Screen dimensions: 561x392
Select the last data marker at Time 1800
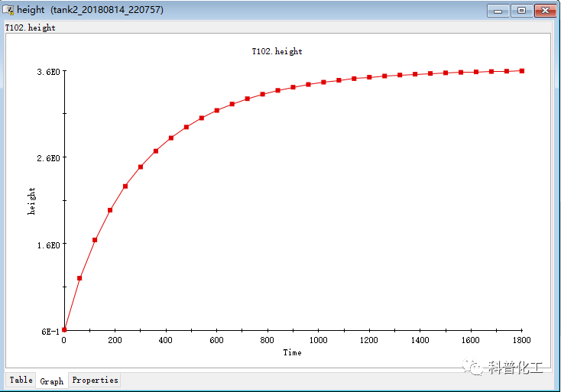(522, 71)
